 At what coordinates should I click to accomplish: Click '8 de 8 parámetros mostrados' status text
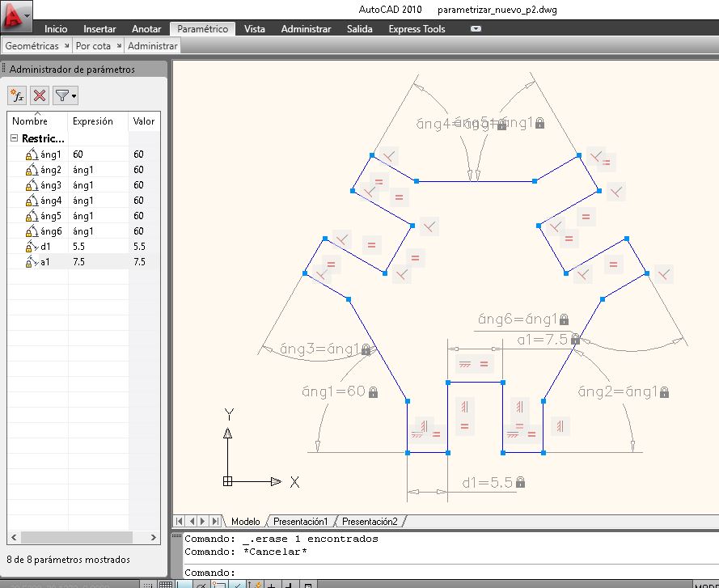pos(68,560)
